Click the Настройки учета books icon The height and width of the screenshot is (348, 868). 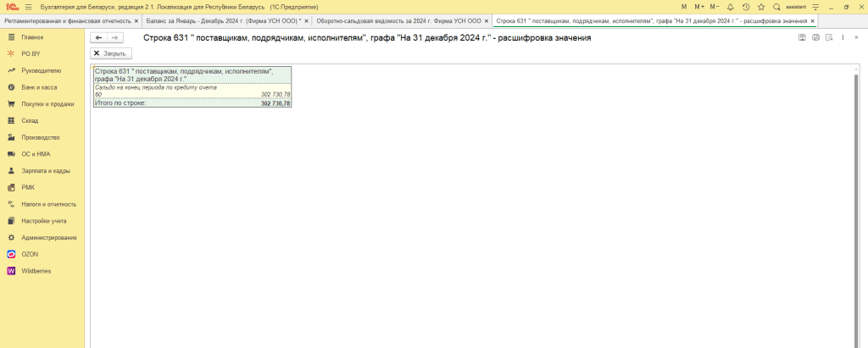(x=10, y=221)
